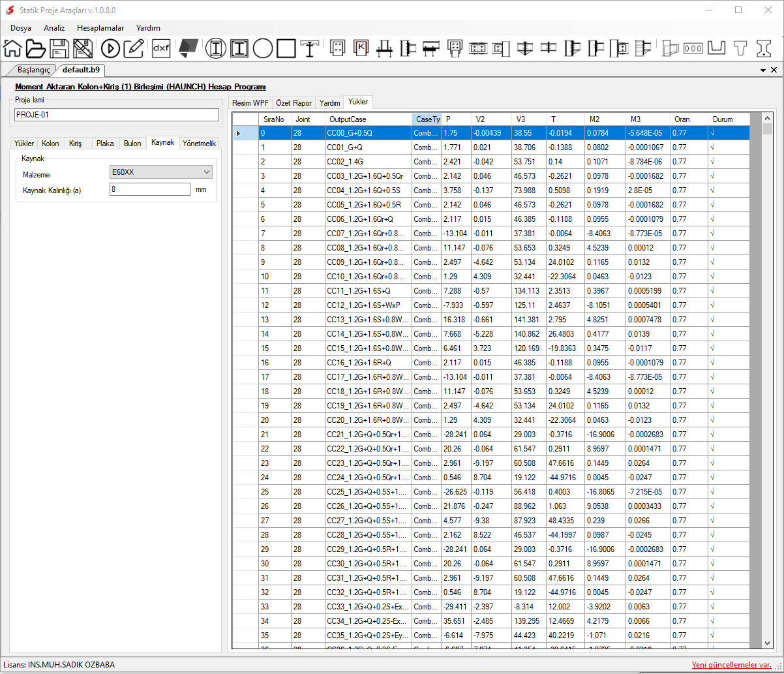Click the U-shaped channel section icon

point(717,48)
